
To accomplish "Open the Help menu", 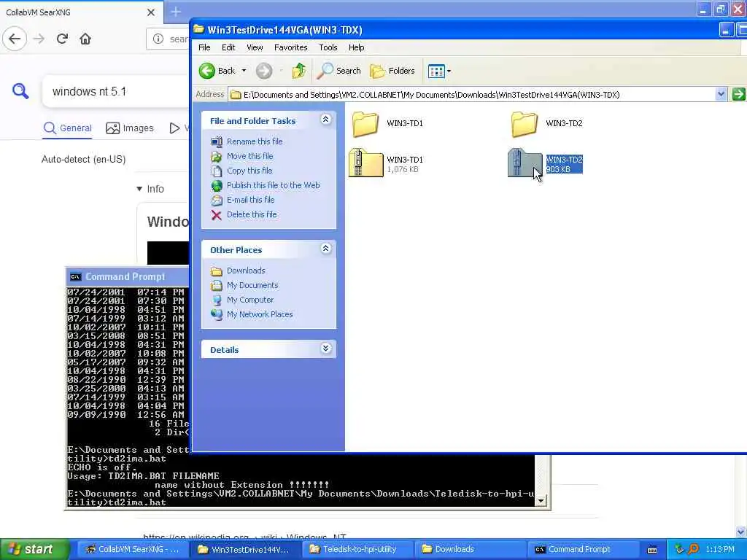I will pos(356,47).
